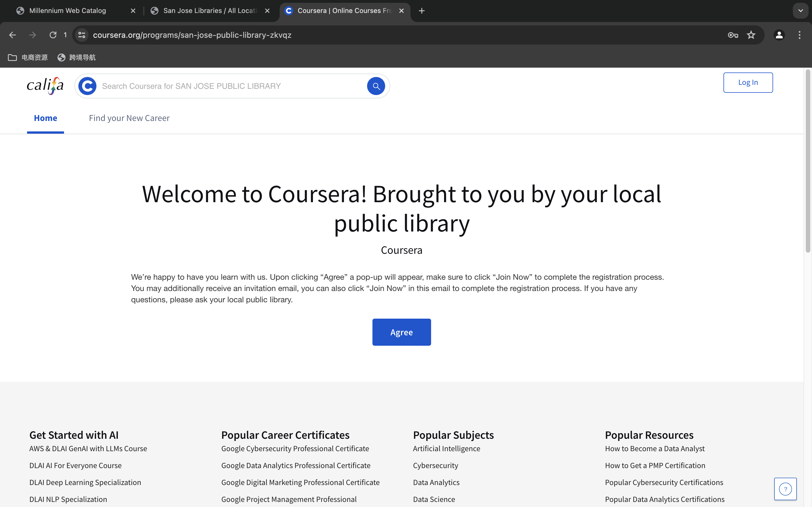812x507 pixels.
Task: Click the Popular Resources heading
Action: [x=649, y=435]
